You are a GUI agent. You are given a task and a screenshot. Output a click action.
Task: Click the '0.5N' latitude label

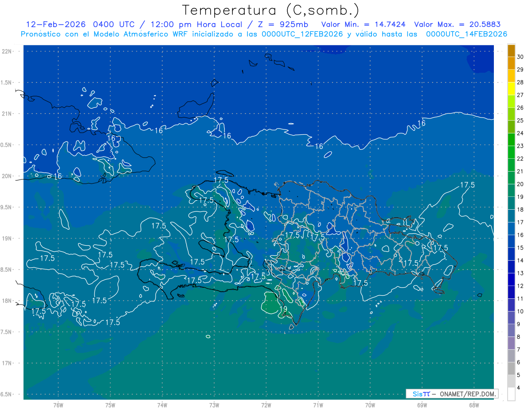pos(7,145)
